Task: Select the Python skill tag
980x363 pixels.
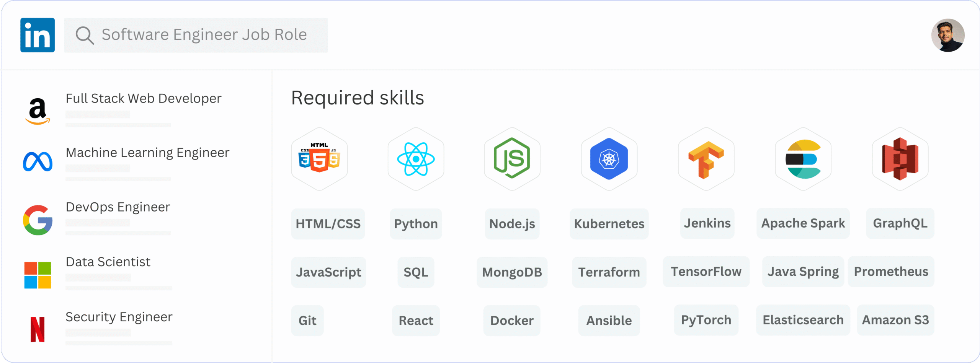Action: 416,224
